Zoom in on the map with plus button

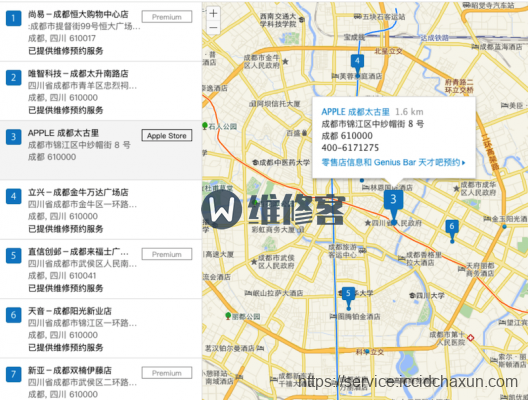pyautogui.click(x=213, y=13)
